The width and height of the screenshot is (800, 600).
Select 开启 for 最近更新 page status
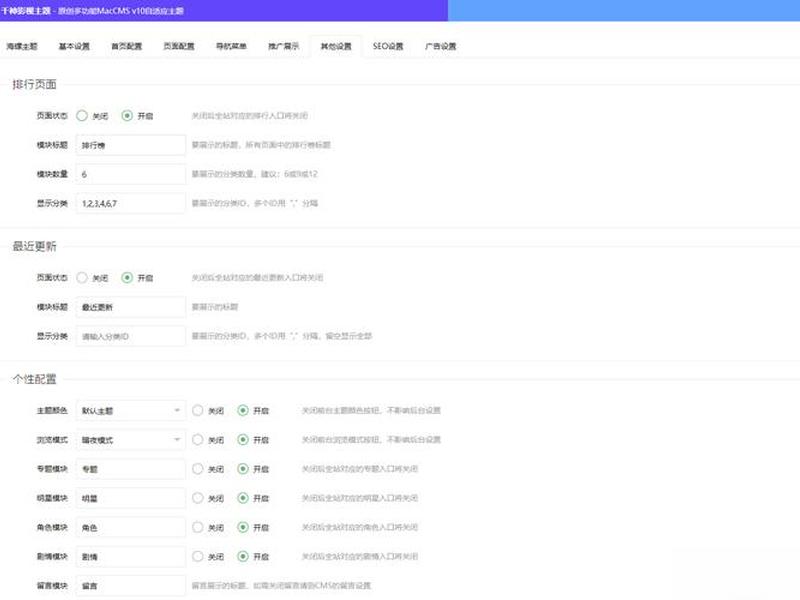click(x=127, y=278)
